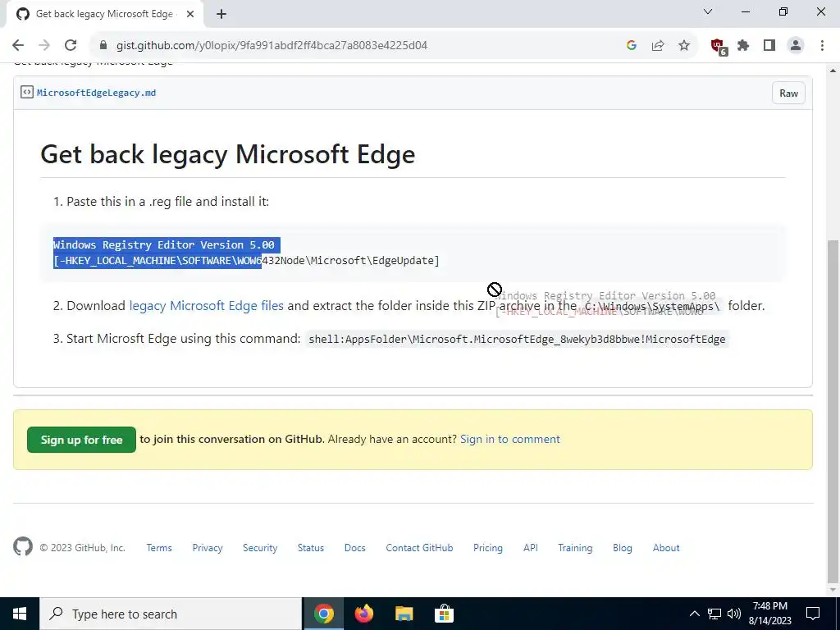Open the Contact GitHub footer link
Screen dimensions: 840x630
click(419, 548)
